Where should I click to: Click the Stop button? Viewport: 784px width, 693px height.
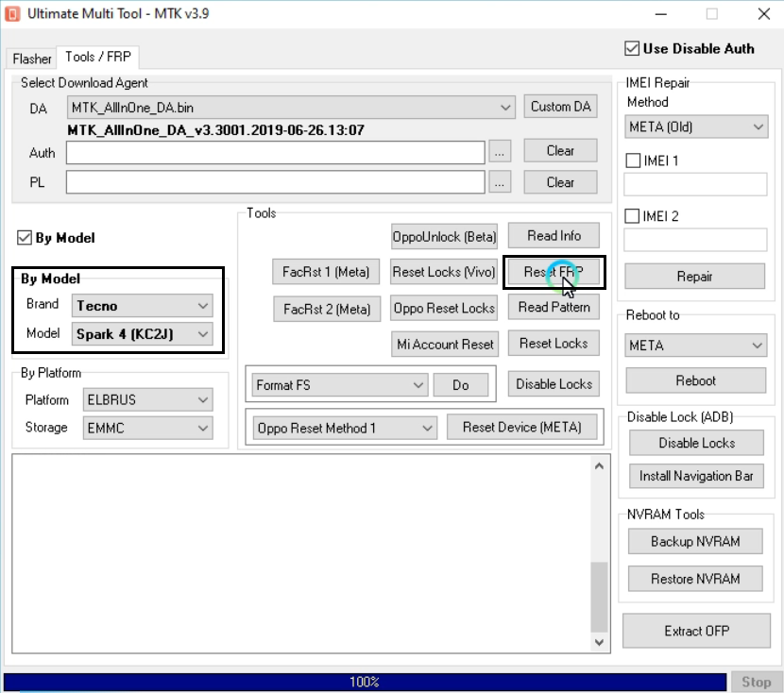[756, 682]
